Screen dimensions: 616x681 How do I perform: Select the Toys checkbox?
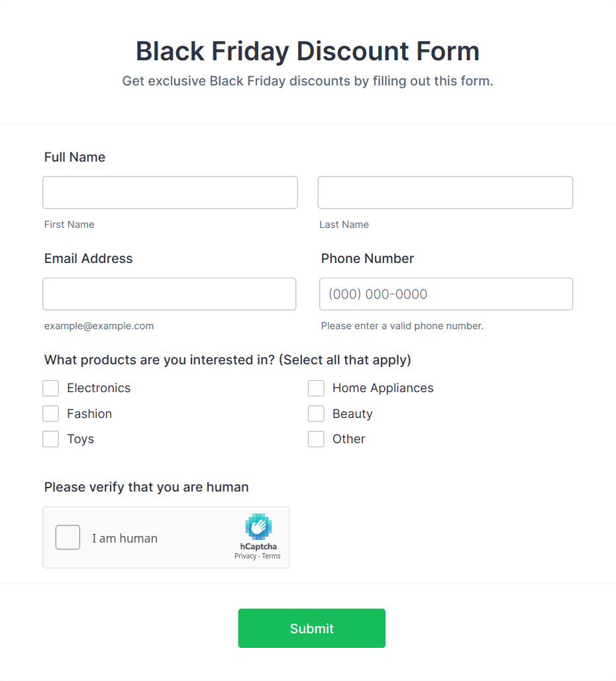51,439
